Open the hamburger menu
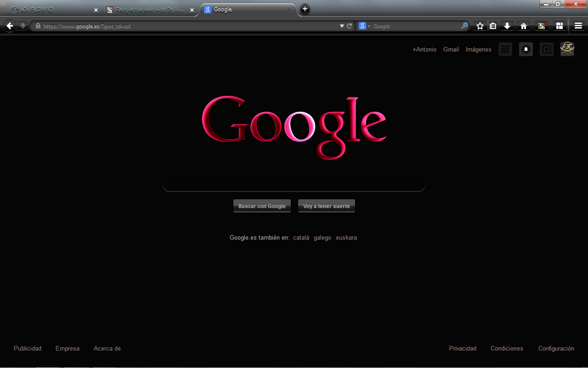 point(578,26)
